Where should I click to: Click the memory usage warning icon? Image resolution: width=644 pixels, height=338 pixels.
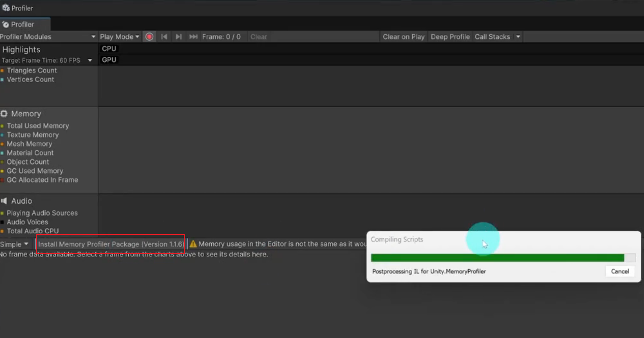coord(193,244)
